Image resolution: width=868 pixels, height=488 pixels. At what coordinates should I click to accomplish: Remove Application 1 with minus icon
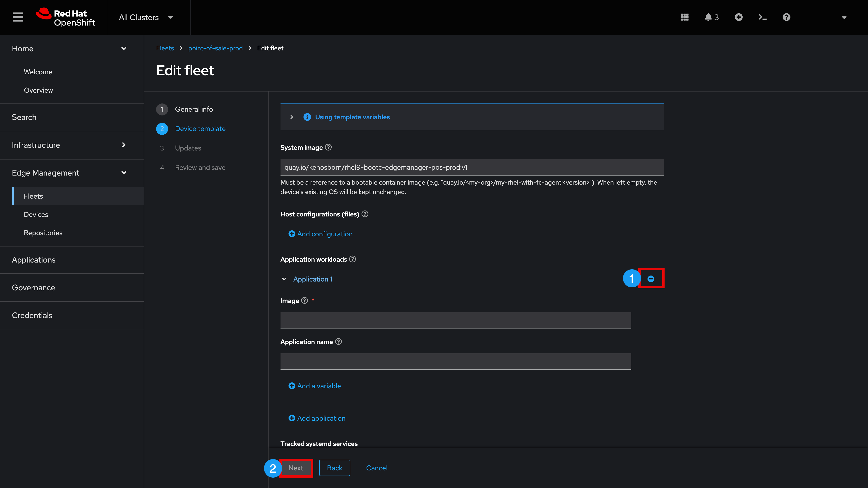(651, 279)
